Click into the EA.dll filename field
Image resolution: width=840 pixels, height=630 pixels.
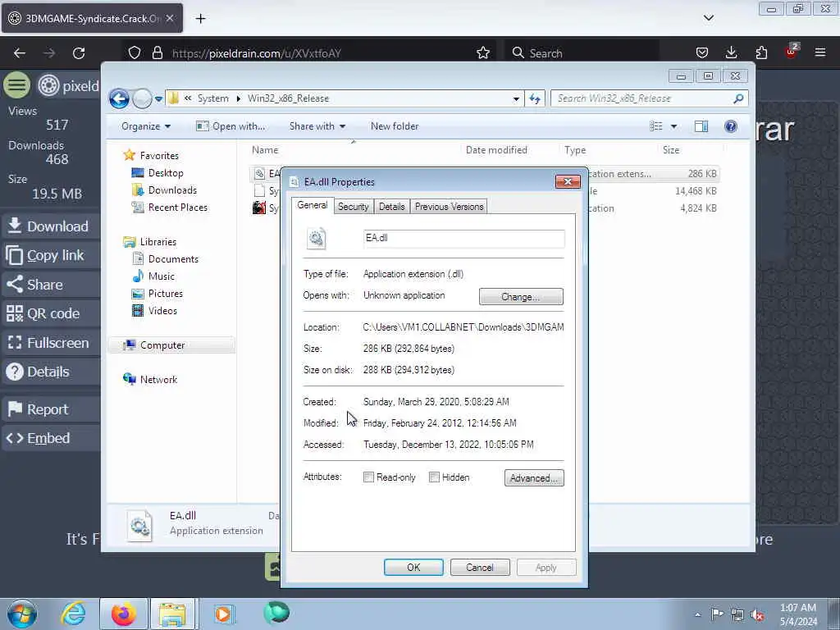pos(464,239)
